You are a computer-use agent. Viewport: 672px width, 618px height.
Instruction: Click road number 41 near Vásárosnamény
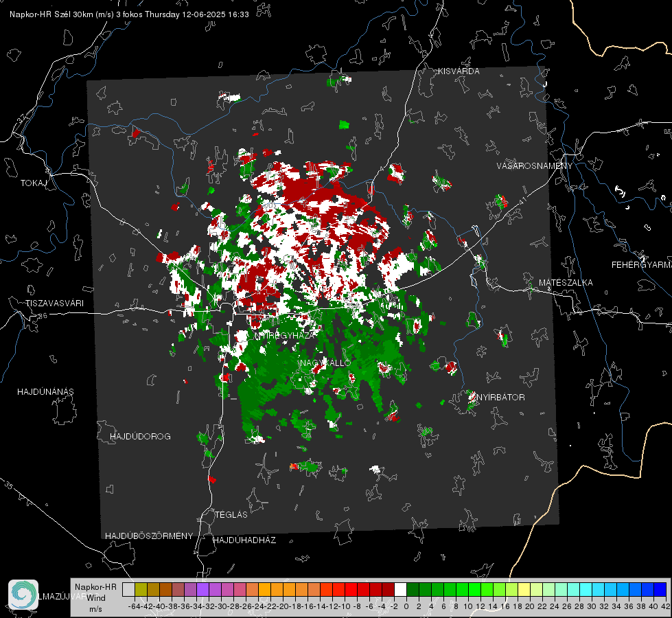click(522, 201)
